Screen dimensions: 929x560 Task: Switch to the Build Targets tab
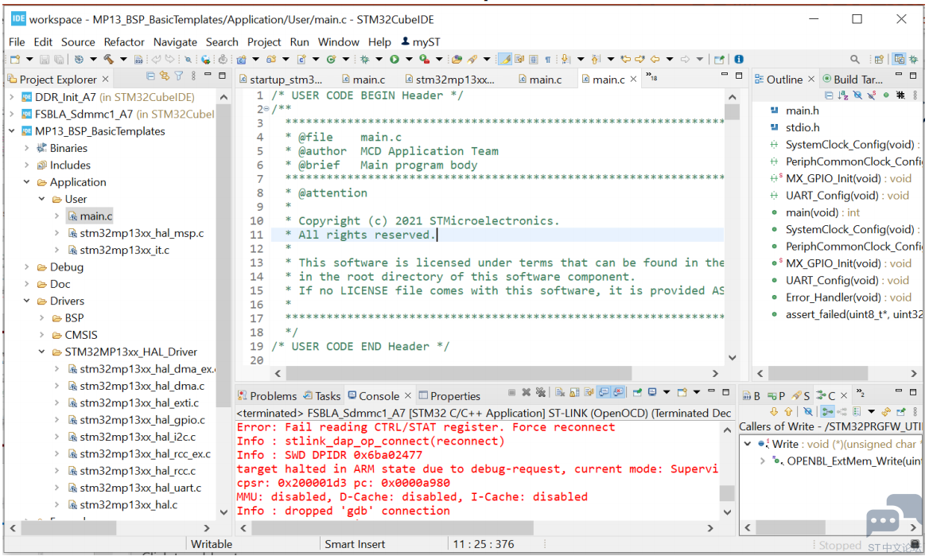pyautogui.click(x=852, y=80)
